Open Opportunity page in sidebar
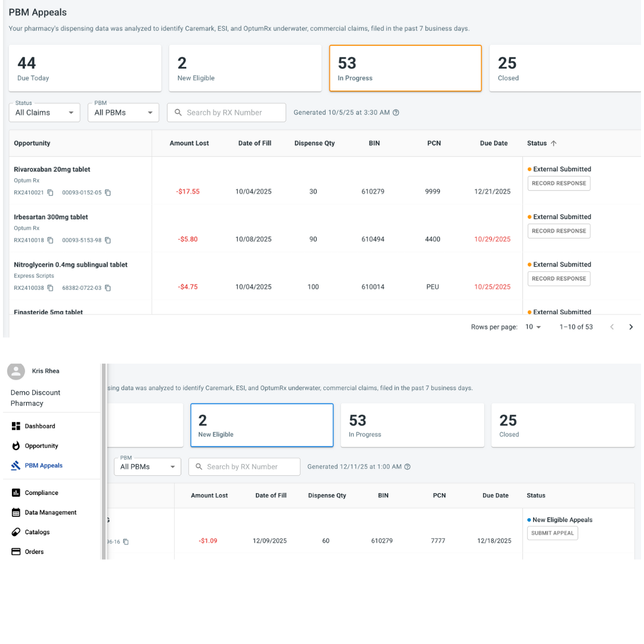Image resolution: width=644 pixels, height=644 pixels. pos(41,446)
